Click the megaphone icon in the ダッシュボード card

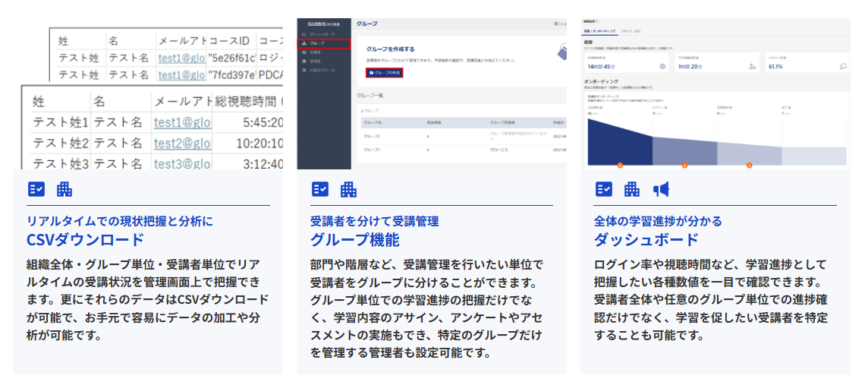(x=661, y=189)
